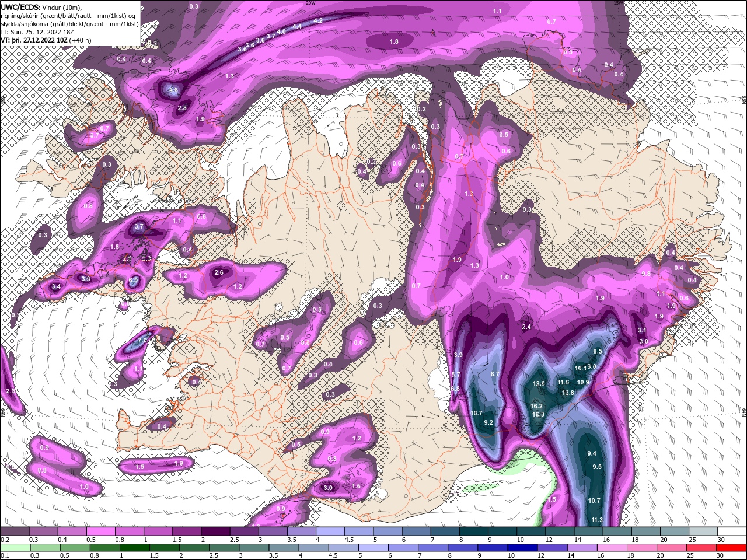Select the 9.4 value on the map
747x560 pixels.
592,453
